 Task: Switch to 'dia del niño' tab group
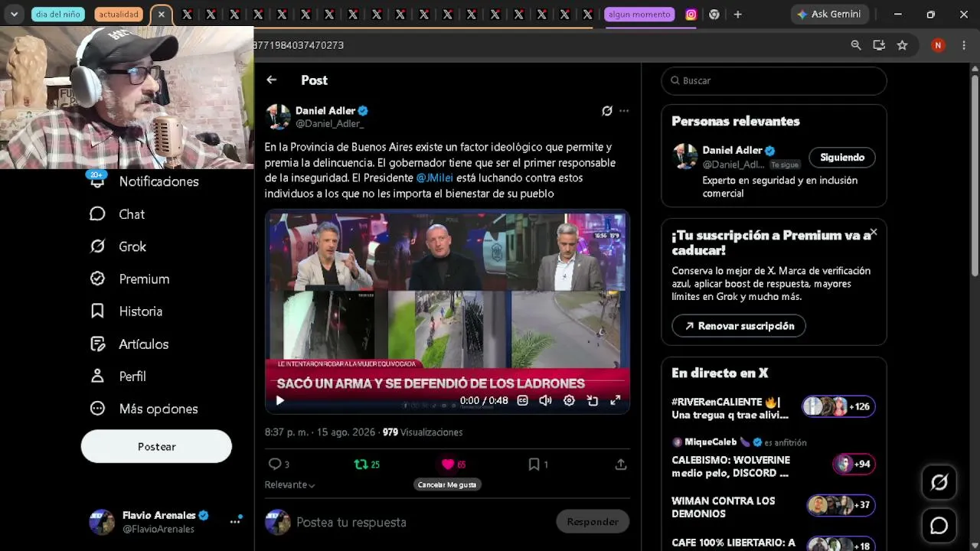pyautogui.click(x=58, y=14)
